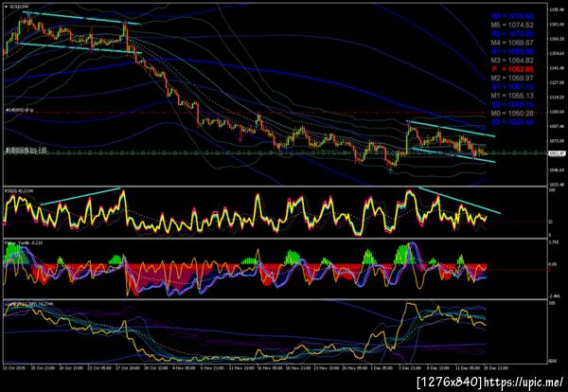Click the red dashed order level line label
568x392 pixels.
(x=20, y=109)
